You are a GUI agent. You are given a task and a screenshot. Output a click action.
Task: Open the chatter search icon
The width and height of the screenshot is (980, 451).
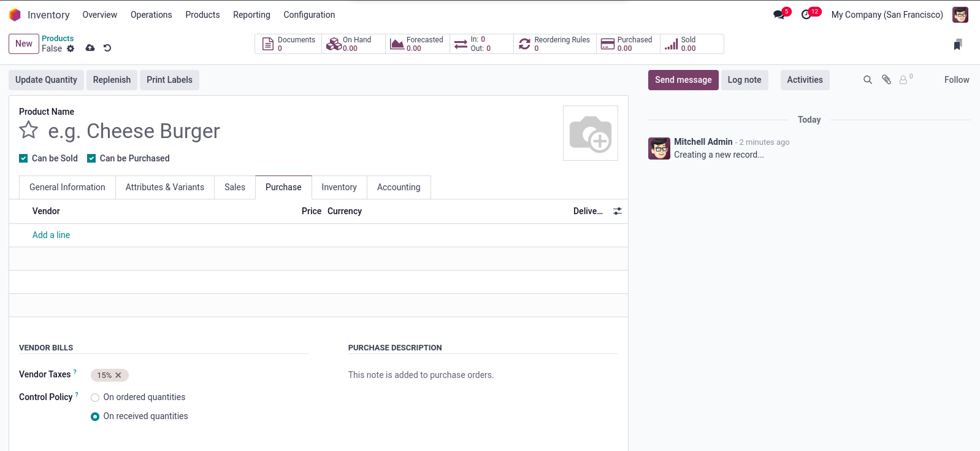pos(868,80)
